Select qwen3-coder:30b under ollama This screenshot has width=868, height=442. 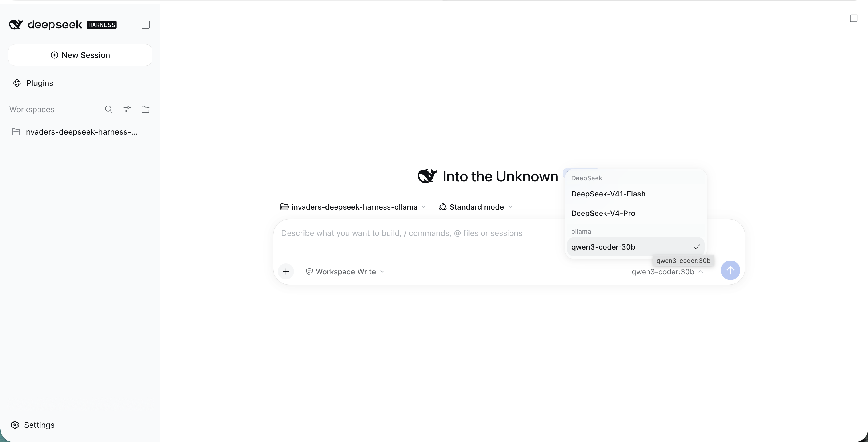click(x=635, y=247)
